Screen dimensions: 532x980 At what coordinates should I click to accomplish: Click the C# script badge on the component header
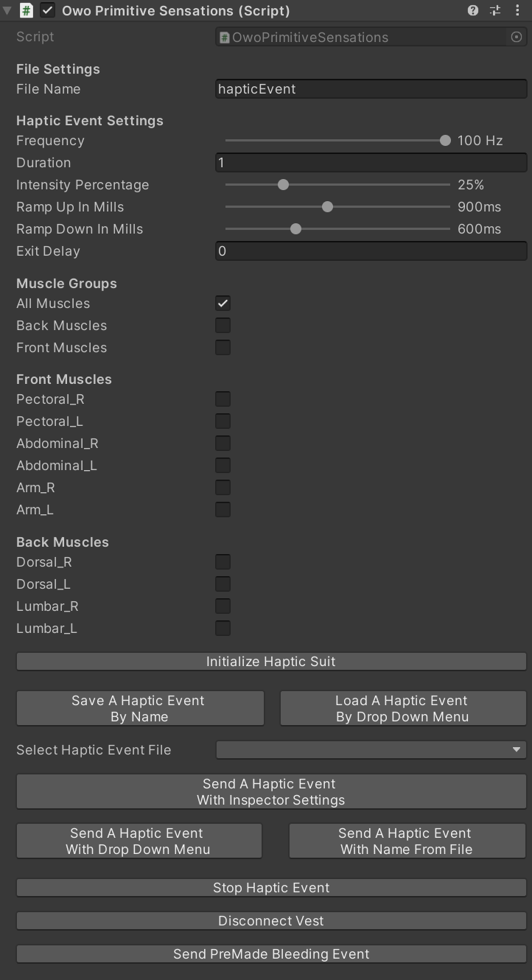[x=27, y=10]
